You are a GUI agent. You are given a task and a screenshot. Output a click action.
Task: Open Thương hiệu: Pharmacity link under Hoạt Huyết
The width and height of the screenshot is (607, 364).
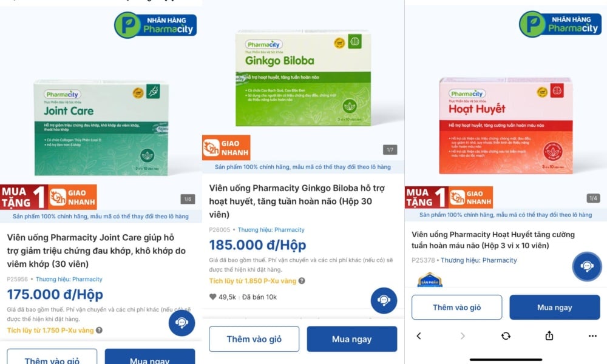click(478, 260)
